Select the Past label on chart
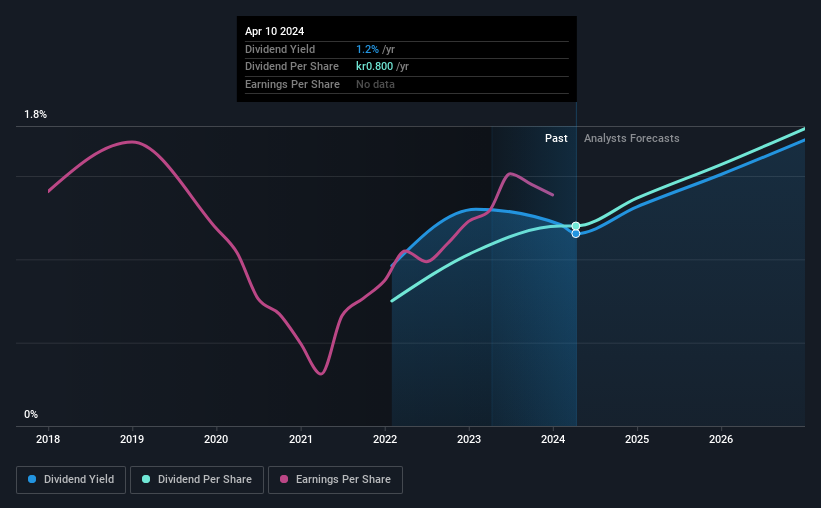Image resolution: width=821 pixels, height=508 pixels. (x=556, y=138)
